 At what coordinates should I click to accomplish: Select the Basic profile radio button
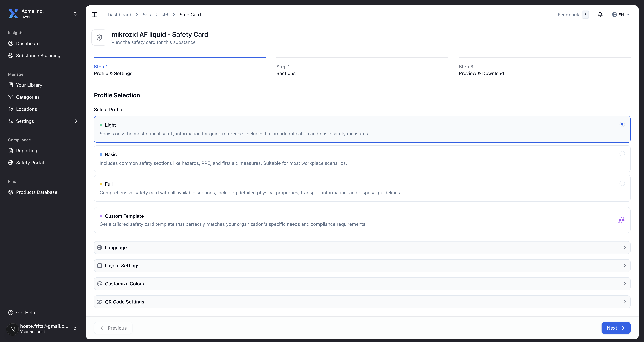(x=622, y=154)
